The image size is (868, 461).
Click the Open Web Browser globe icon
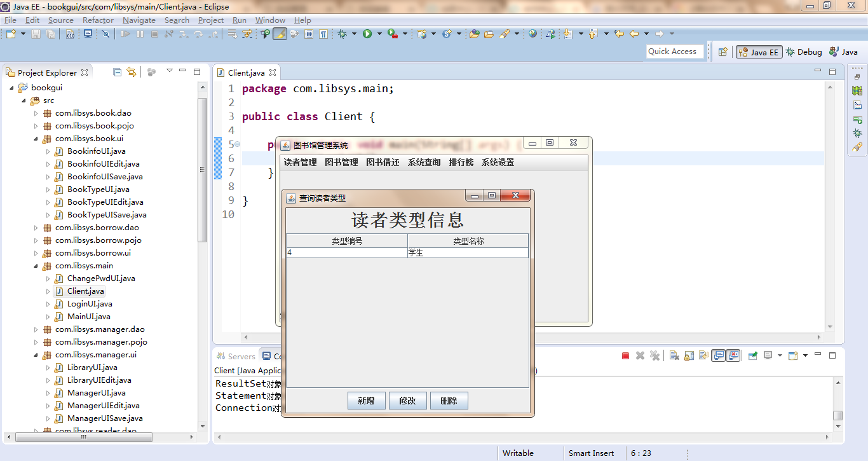point(532,34)
